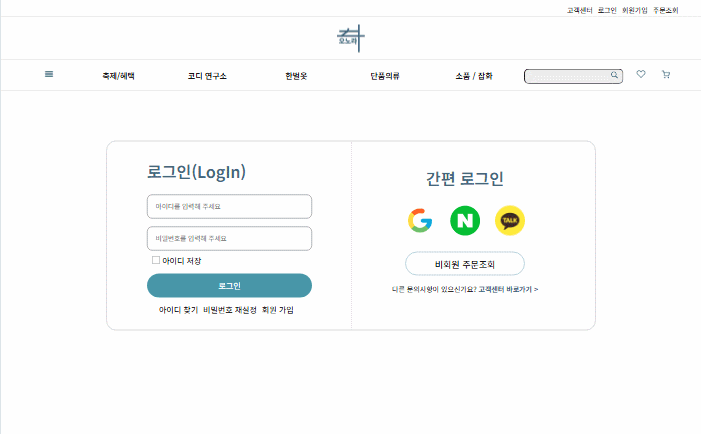Check the 아이디 저장 checkbox
The height and width of the screenshot is (434, 701).
click(x=156, y=260)
